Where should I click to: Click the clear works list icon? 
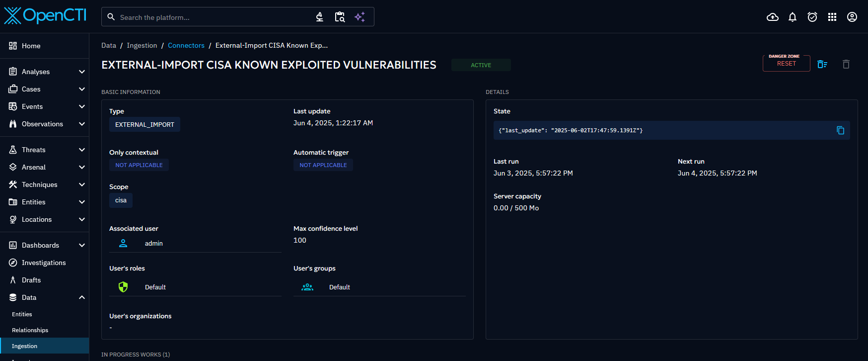coord(822,64)
